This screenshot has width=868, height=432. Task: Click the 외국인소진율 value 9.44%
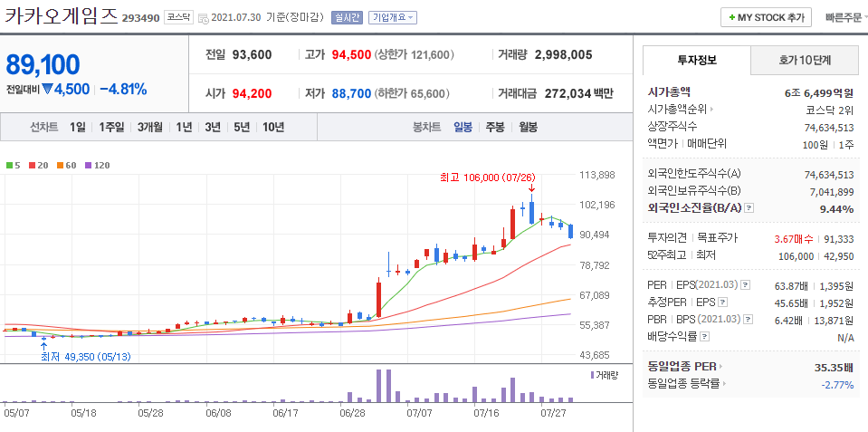[x=836, y=209]
